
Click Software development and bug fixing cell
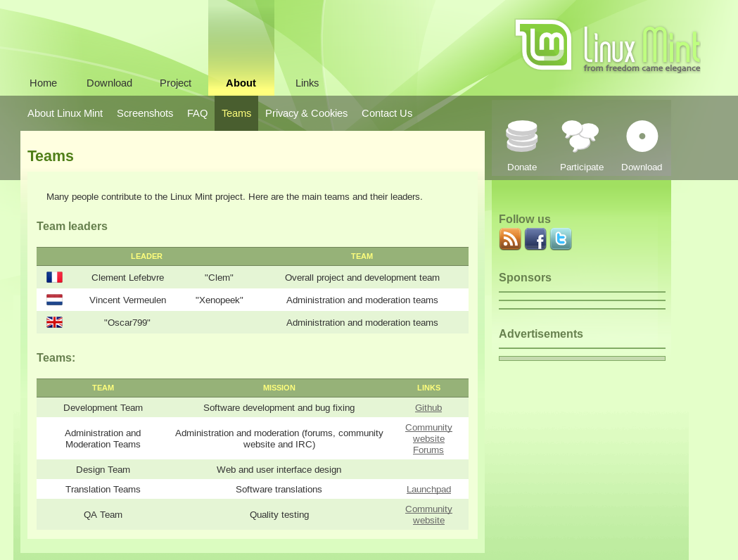point(279,407)
